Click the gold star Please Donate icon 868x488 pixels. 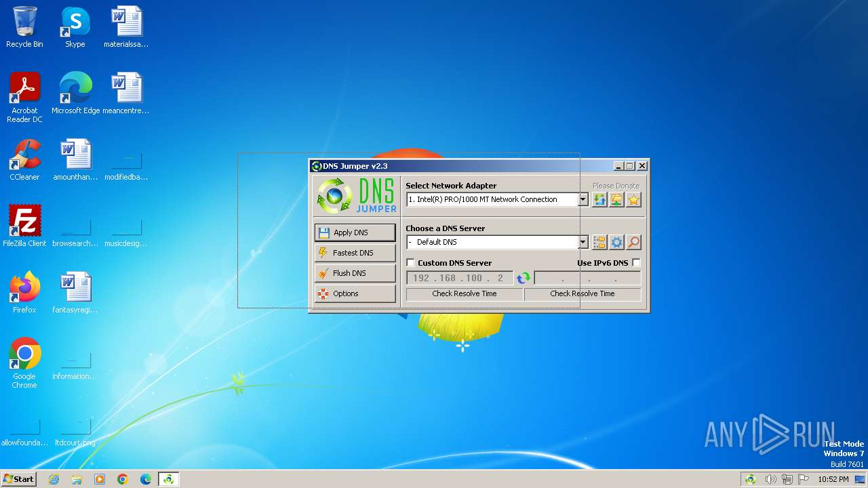pyautogui.click(x=633, y=199)
